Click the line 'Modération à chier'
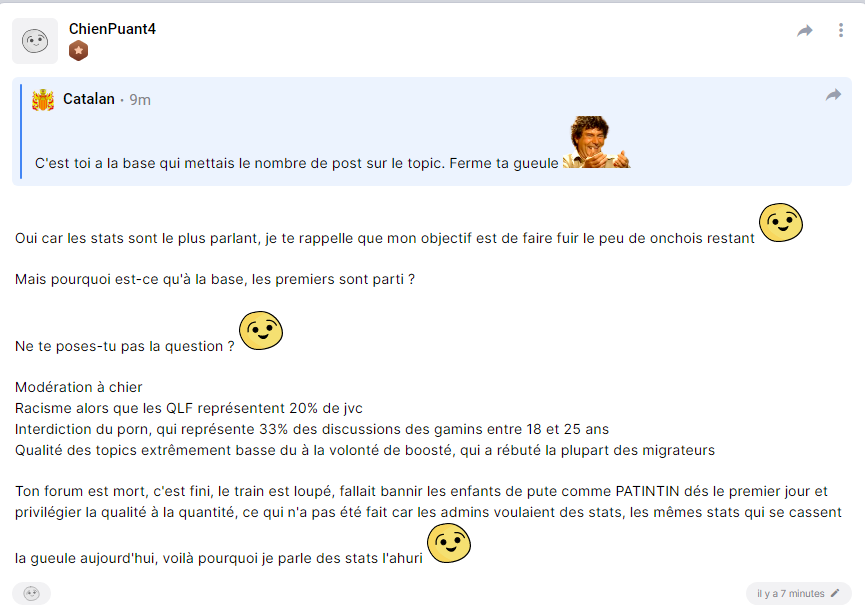The height and width of the screenshot is (612, 865). [x=78, y=387]
